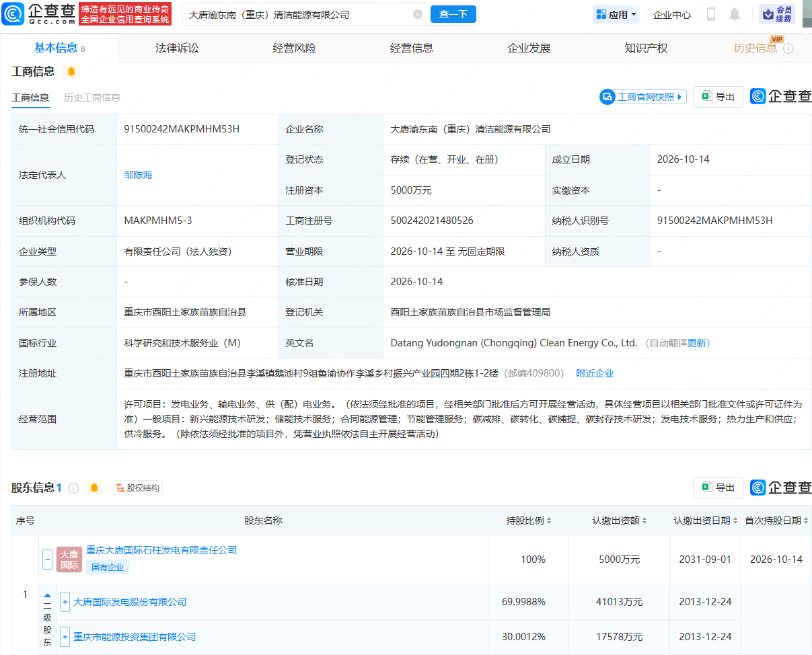812x655 pixels.
Task: Collapse 重庆大唐国际石柱发电 row with minus button
Action: click(48, 559)
